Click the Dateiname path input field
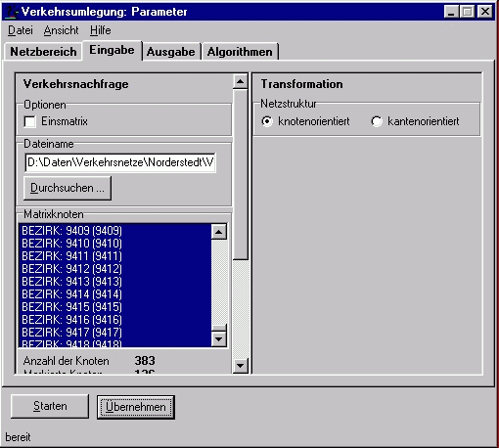The width and height of the screenshot is (499, 448). 120,162
